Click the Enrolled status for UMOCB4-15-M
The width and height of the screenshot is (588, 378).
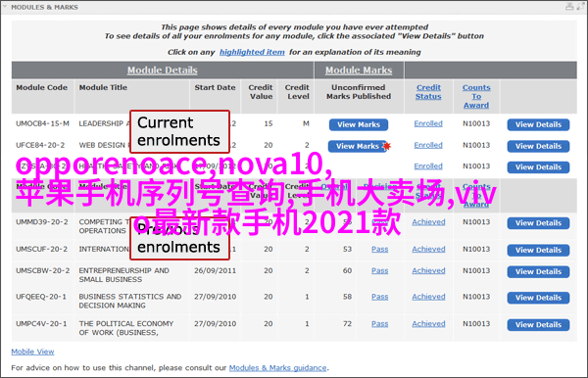(428, 123)
